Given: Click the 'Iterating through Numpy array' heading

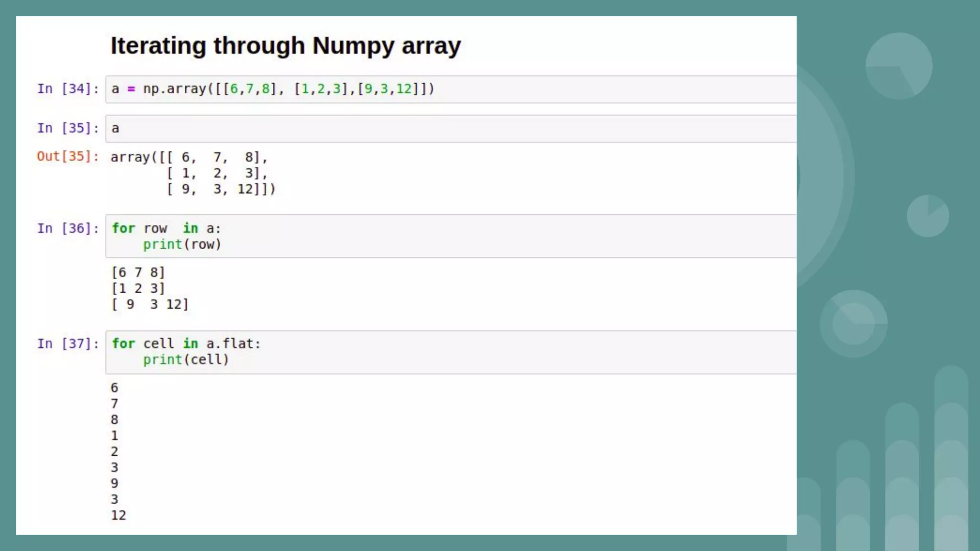Looking at the screenshot, I should pyautogui.click(x=286, y=46).
